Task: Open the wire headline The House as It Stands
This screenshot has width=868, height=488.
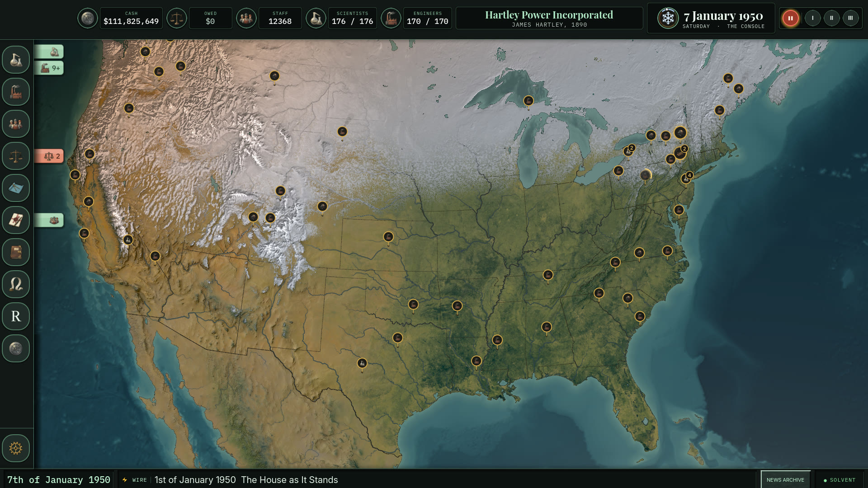Action: coord(289,480)
